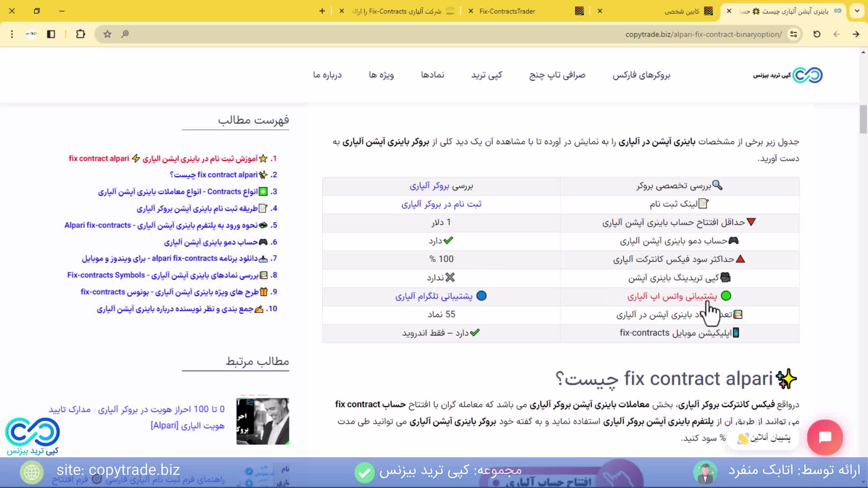868x488 pixels.
Task: Open the three-dot browser menu
Action: (x=12, y=34)
